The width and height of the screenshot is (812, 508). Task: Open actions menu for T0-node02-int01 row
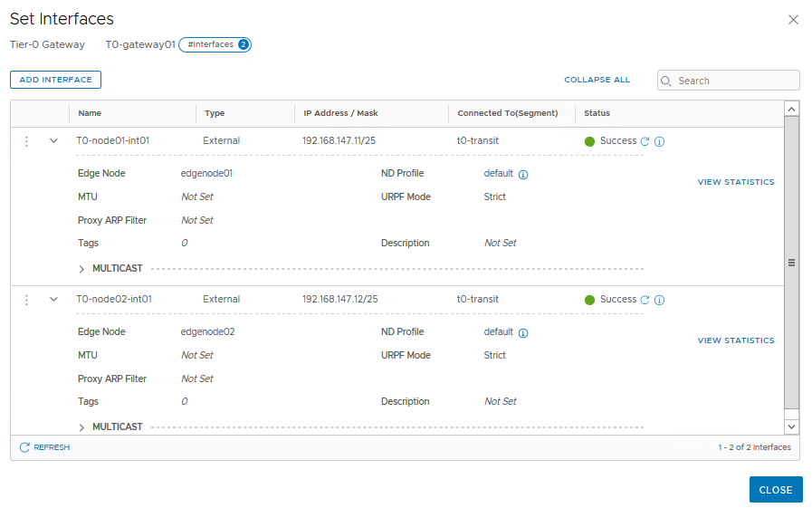26,300
